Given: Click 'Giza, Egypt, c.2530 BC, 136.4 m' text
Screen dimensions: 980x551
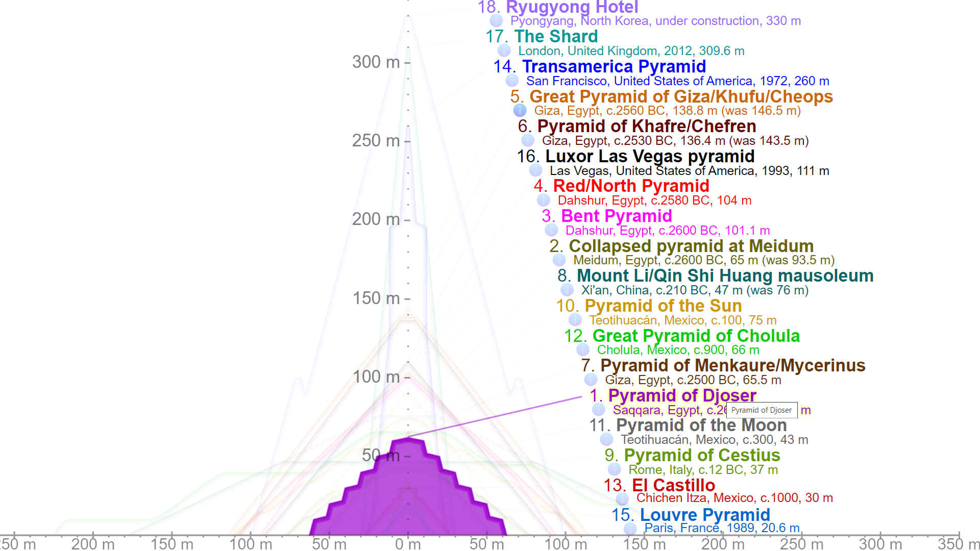Looking at the screenshot, I should 633,141.
